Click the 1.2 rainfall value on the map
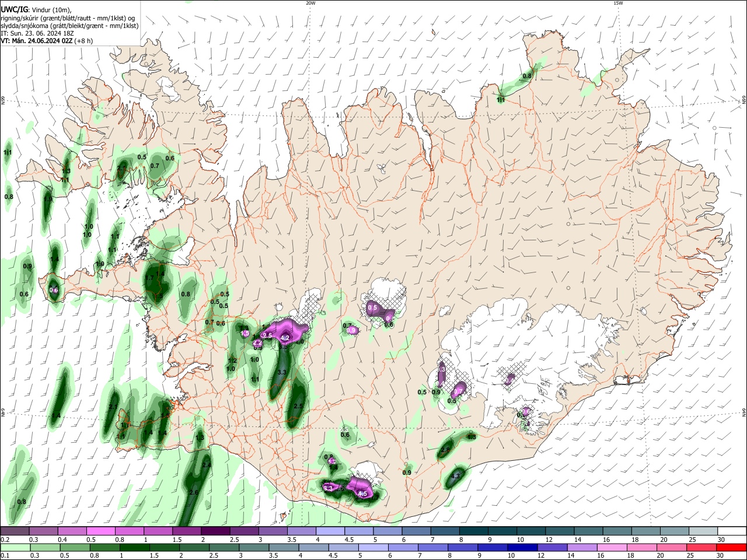 click(232, 361)
